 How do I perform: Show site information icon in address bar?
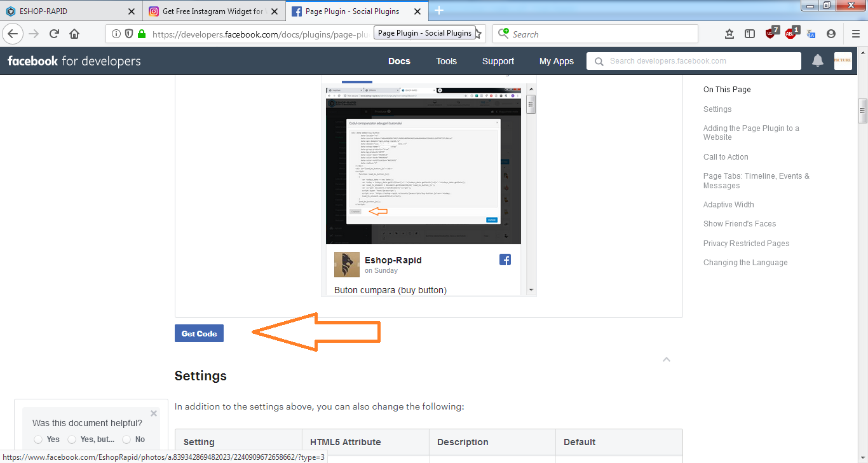pos(117,34)
